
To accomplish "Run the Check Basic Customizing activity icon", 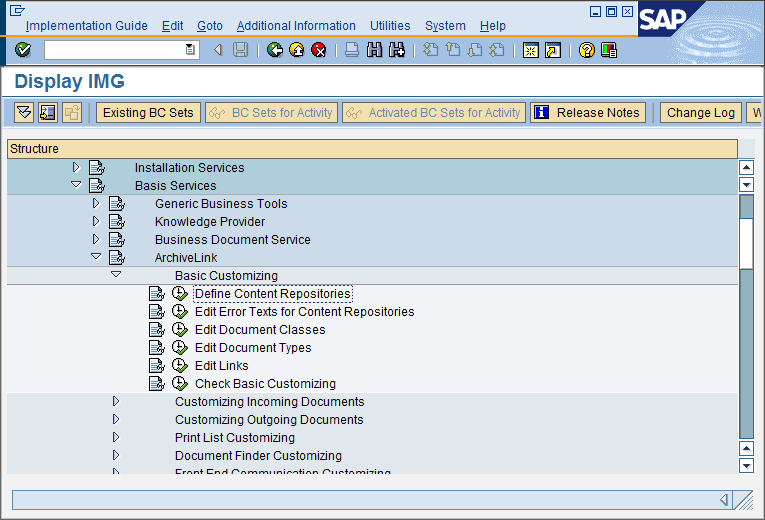I will (179, 384).
